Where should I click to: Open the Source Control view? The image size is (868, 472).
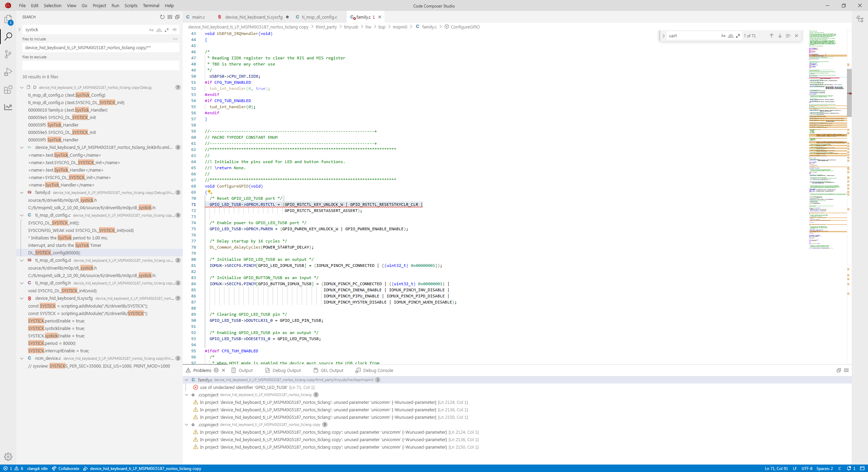click(8, 54)
